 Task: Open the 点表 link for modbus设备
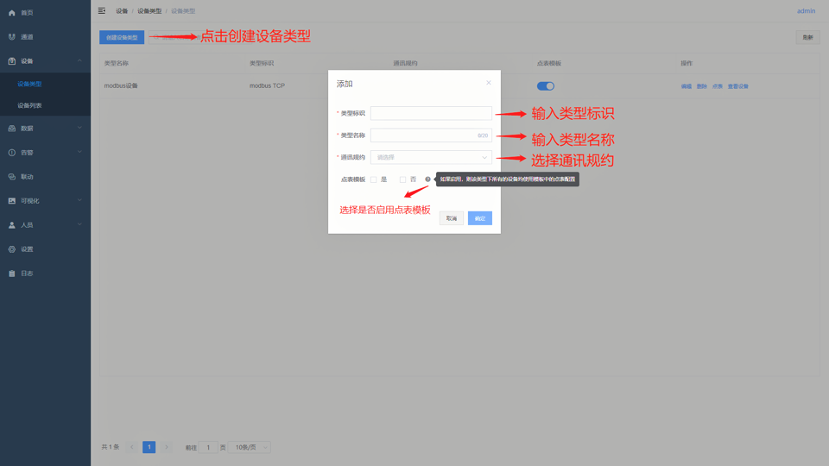click(x=717, y=86)
